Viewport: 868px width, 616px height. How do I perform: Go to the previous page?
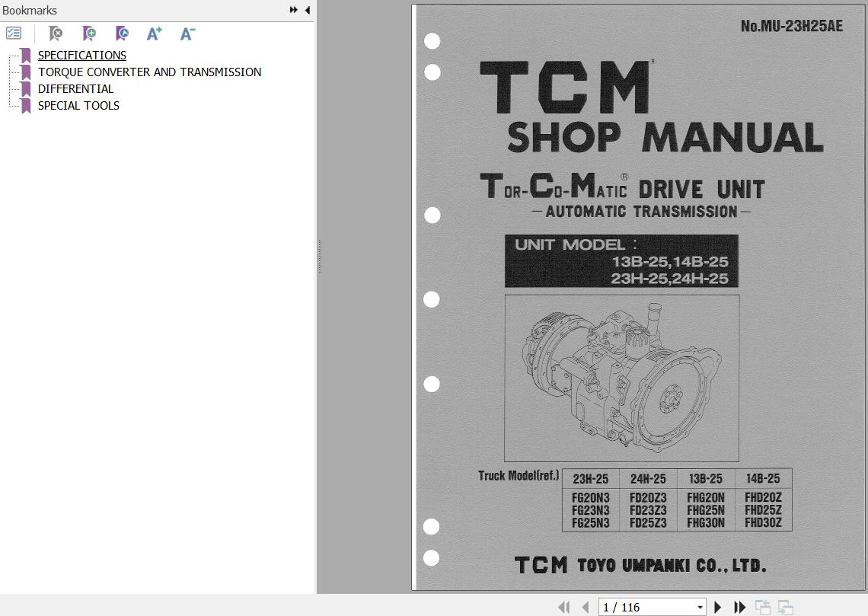585,607
